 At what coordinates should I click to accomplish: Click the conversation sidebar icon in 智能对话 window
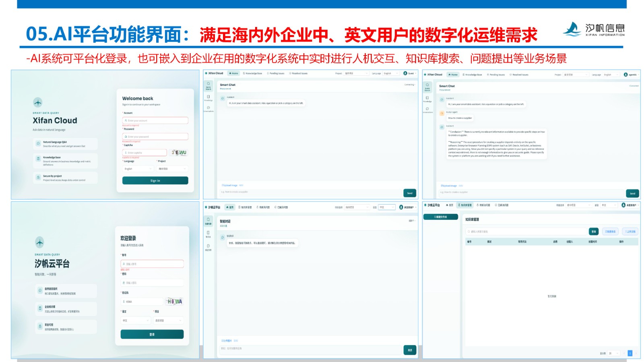pyautogui.click(x=208, y=247)
